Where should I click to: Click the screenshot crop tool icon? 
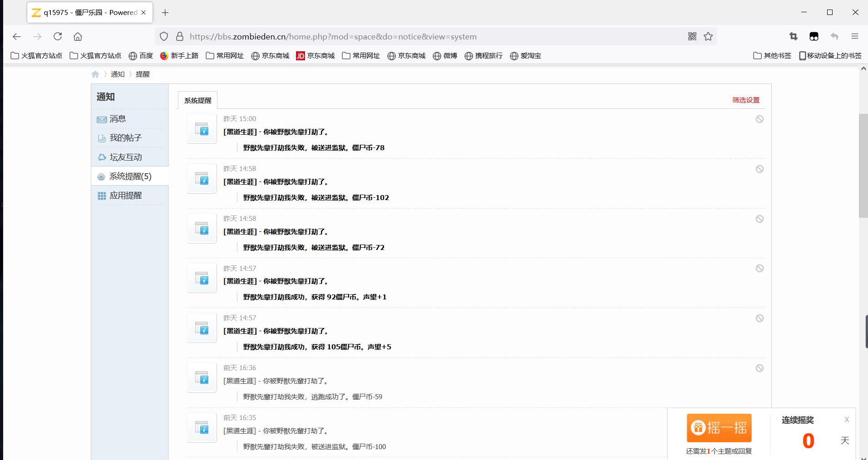793,36
